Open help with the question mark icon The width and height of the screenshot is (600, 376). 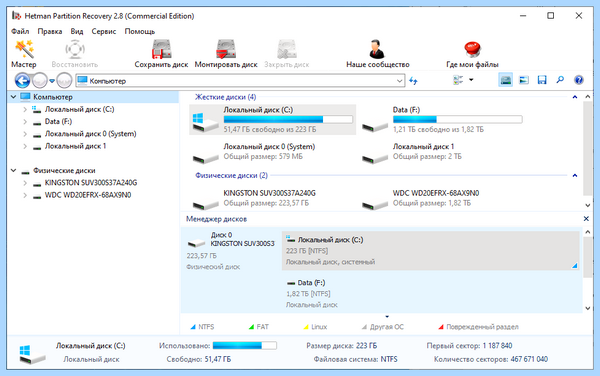click(x=579, y=80)
